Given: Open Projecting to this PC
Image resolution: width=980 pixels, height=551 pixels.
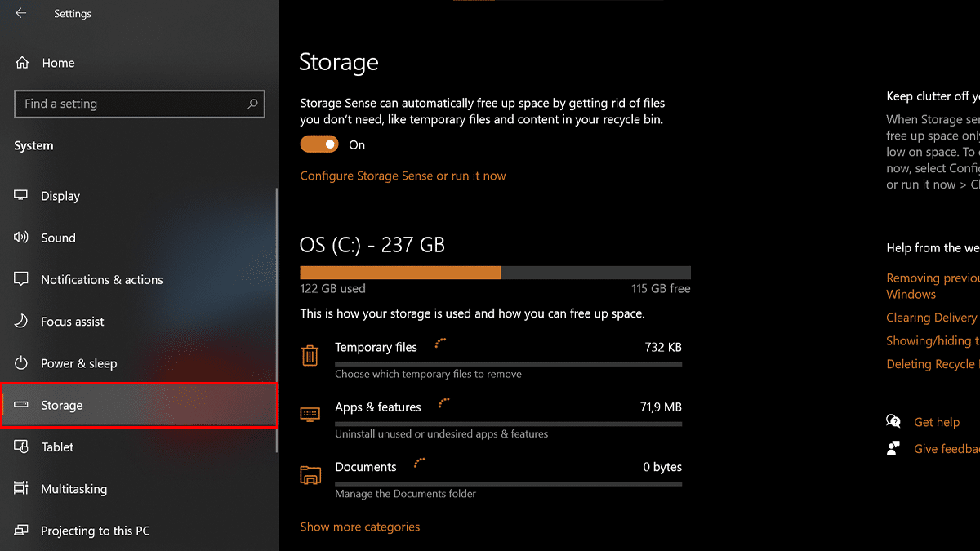Looking at the screenshot, I should coord(96,531).
